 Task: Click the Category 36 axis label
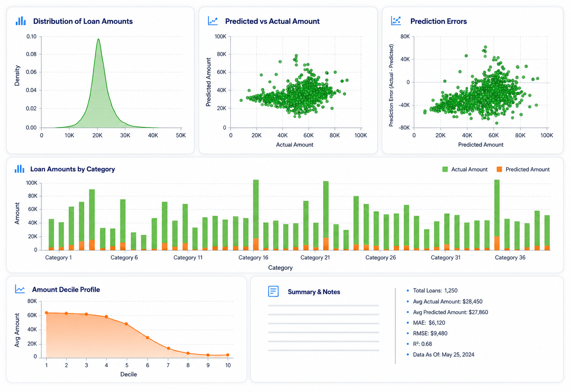click(510, 258)
